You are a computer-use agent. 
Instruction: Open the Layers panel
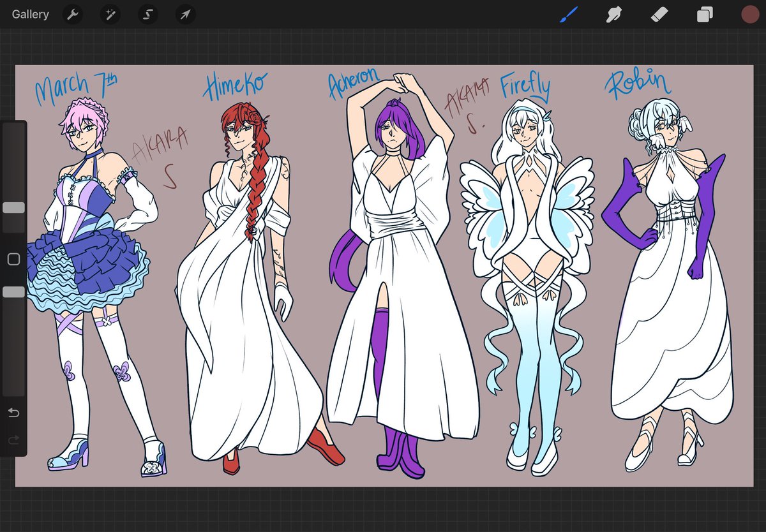(705, 15)
